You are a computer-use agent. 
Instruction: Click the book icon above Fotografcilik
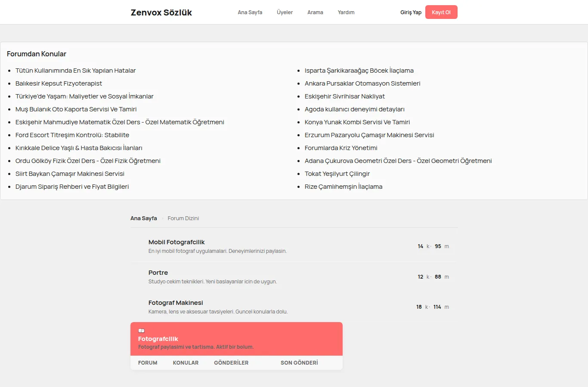[x=141, y=331]
